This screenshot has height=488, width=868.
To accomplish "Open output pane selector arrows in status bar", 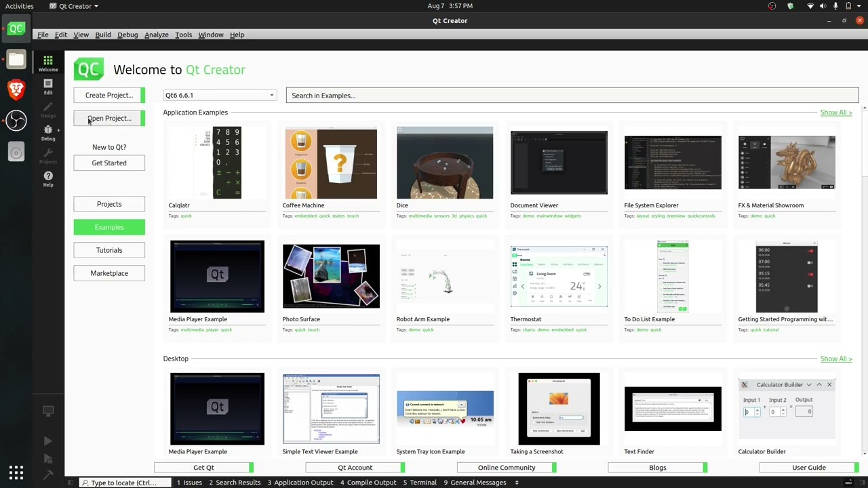I will (x=517, y=483).
